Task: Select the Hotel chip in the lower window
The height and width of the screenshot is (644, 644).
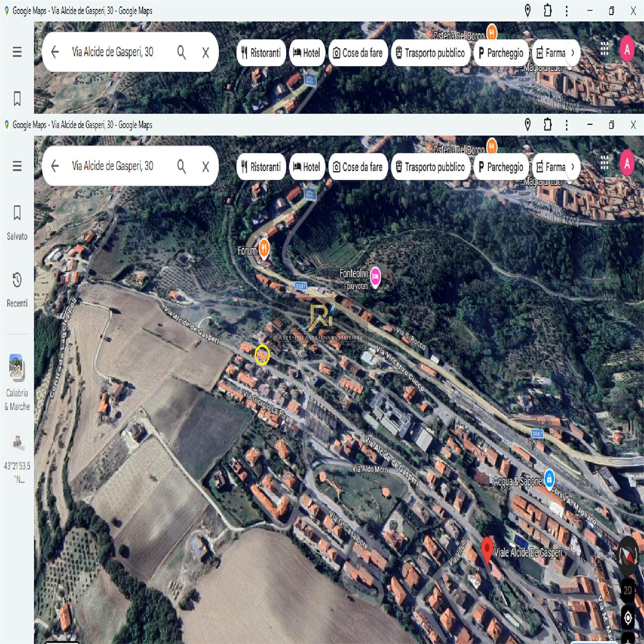Action: 307,167
